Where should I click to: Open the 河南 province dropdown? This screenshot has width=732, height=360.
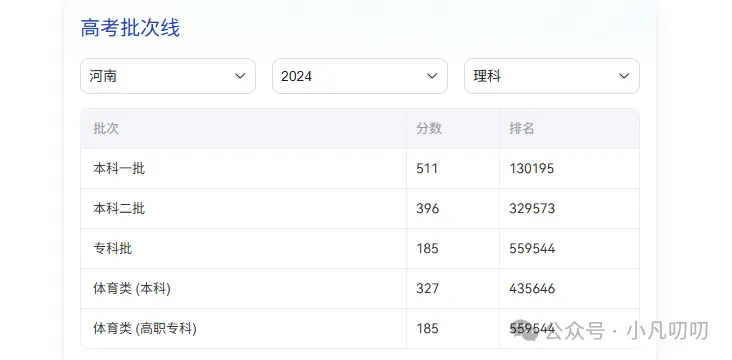pos(168,76)
